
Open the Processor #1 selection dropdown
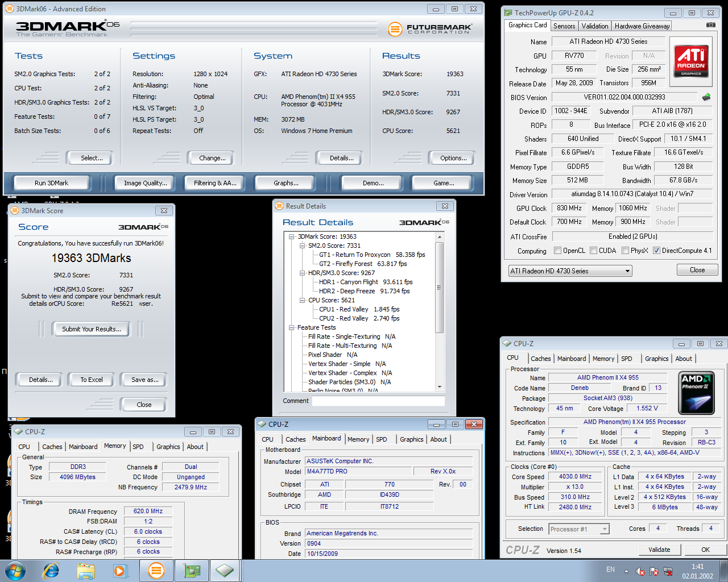point(579,529)
